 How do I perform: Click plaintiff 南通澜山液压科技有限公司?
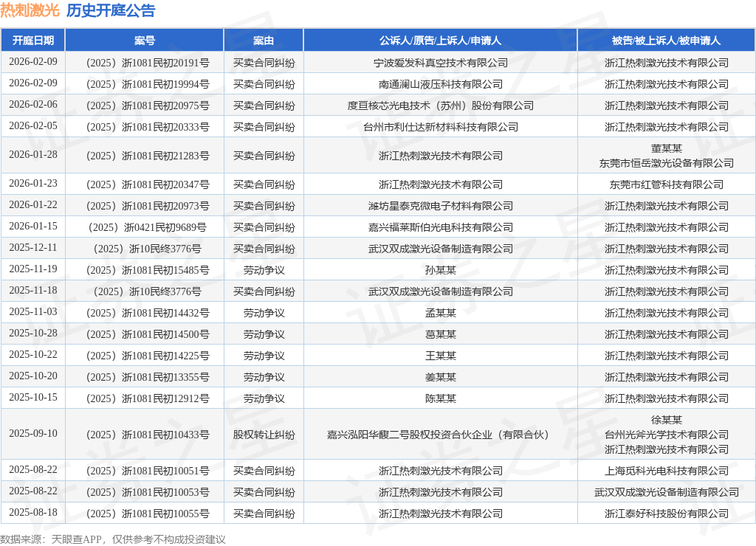[x=441, y=84]
